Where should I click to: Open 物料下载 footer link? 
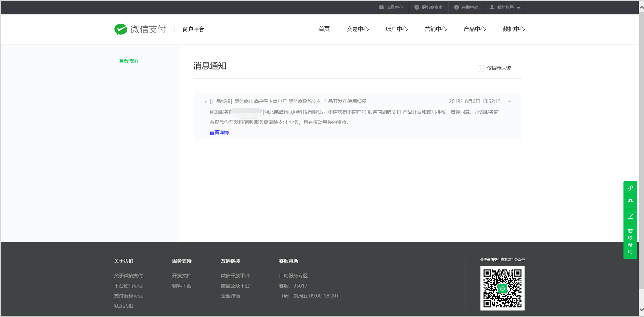click(182, 286)
